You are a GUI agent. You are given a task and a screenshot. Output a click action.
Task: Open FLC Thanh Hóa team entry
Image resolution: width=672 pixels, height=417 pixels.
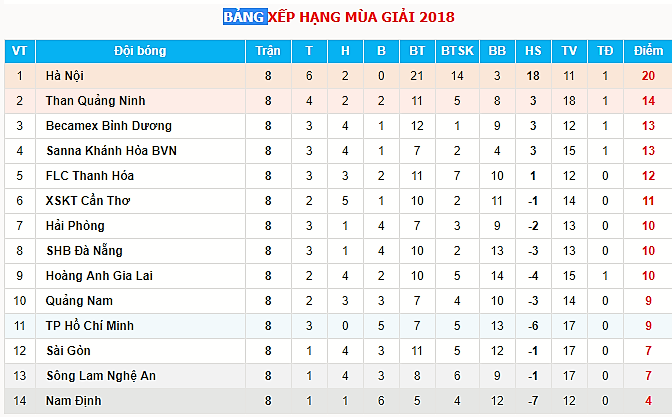[90, 176]
